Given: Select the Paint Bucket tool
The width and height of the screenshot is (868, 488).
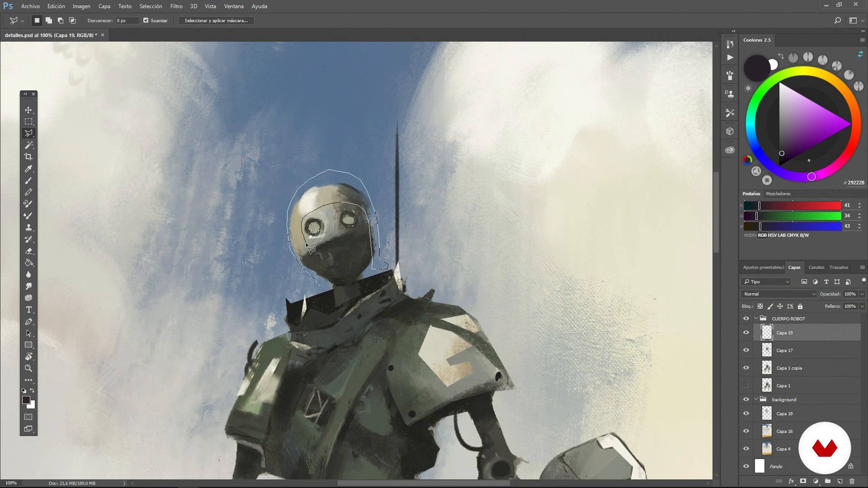Looking at the screenshot, I should click(x=28, y=263).
